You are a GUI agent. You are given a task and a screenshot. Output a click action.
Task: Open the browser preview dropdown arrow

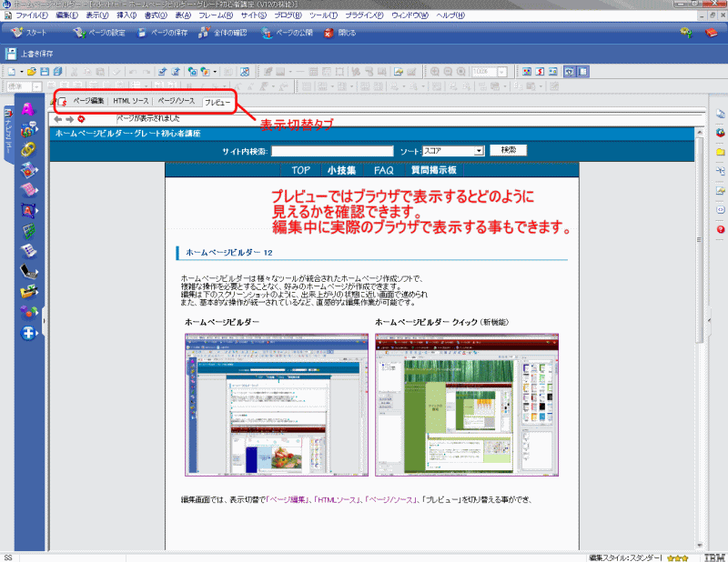pos(215,72)
